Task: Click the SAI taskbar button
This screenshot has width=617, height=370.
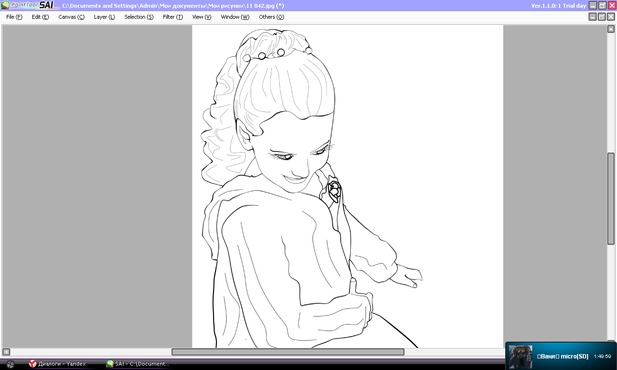Action: [139, 364]
